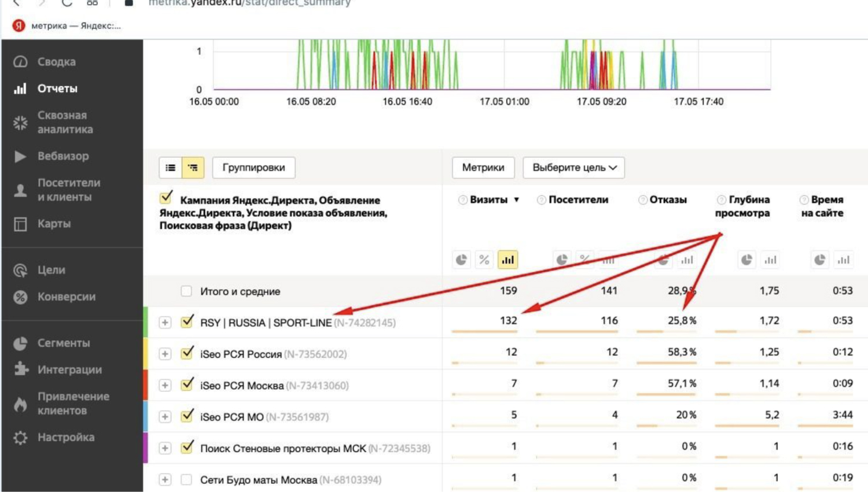This screenshot has height=492, width=868.
Task: Focus the metrika.yandex.ru address bar
Action: point(249,3)
